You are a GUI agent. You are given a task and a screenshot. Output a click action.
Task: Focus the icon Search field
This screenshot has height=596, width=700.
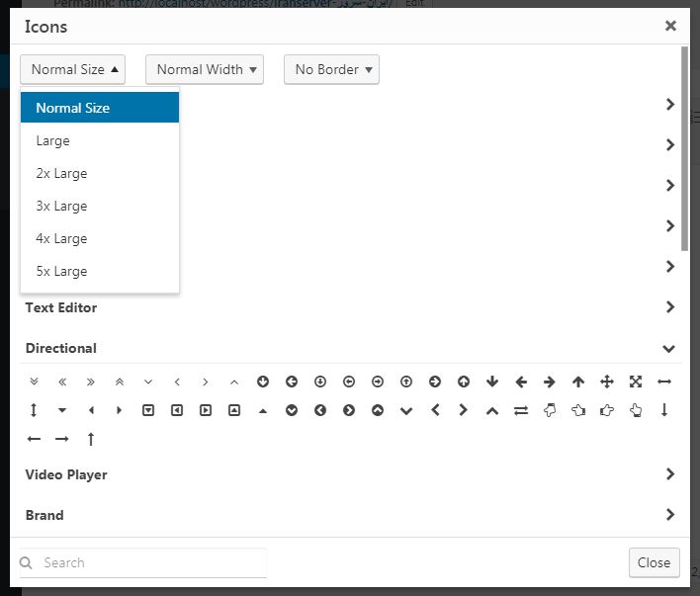(x=142, y=562)
